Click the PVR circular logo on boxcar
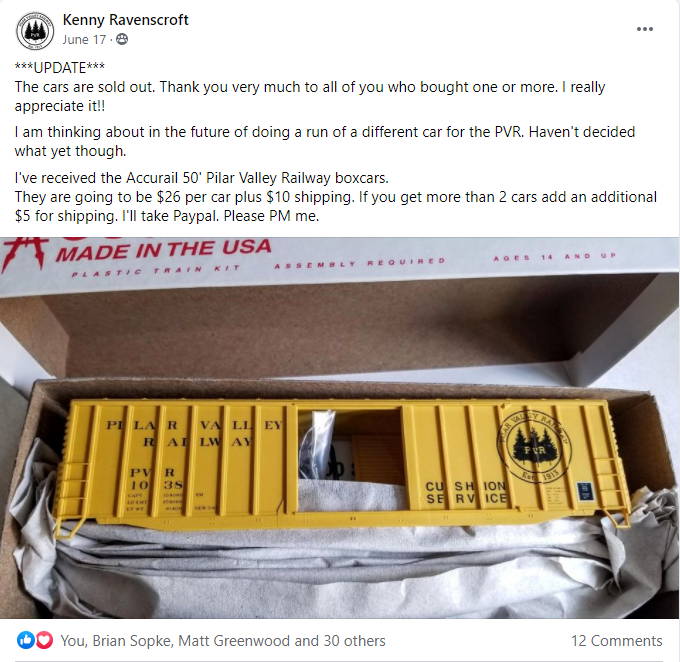 point(534,447)
